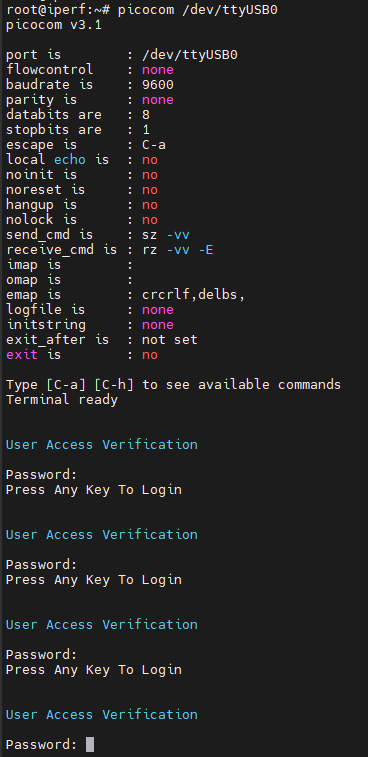Click the magenta exit keyword
The image size is (368, 757).
22,355
